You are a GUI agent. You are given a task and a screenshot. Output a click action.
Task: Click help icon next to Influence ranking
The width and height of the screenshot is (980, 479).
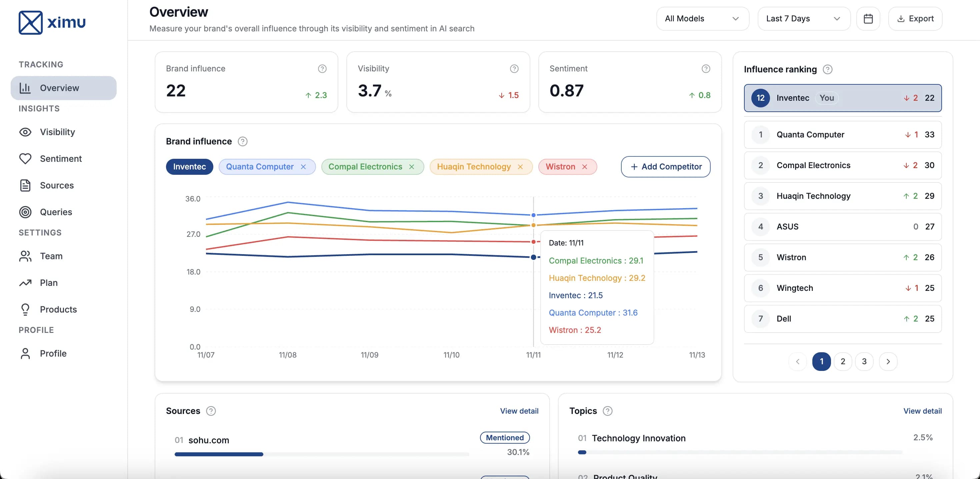[827, 69]
